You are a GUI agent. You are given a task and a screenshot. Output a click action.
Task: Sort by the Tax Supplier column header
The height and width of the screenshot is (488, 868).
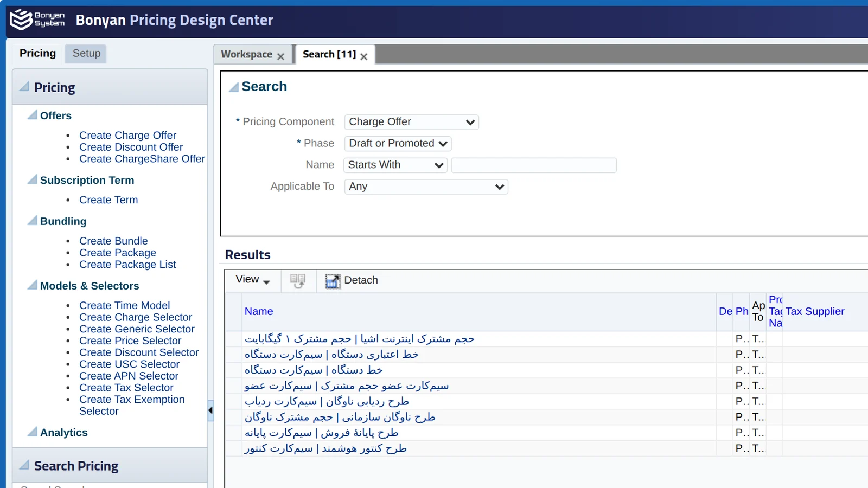(815, 311)
